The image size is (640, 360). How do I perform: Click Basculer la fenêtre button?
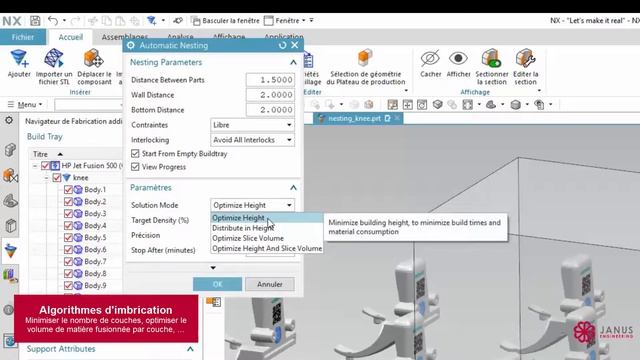[225, 20]
